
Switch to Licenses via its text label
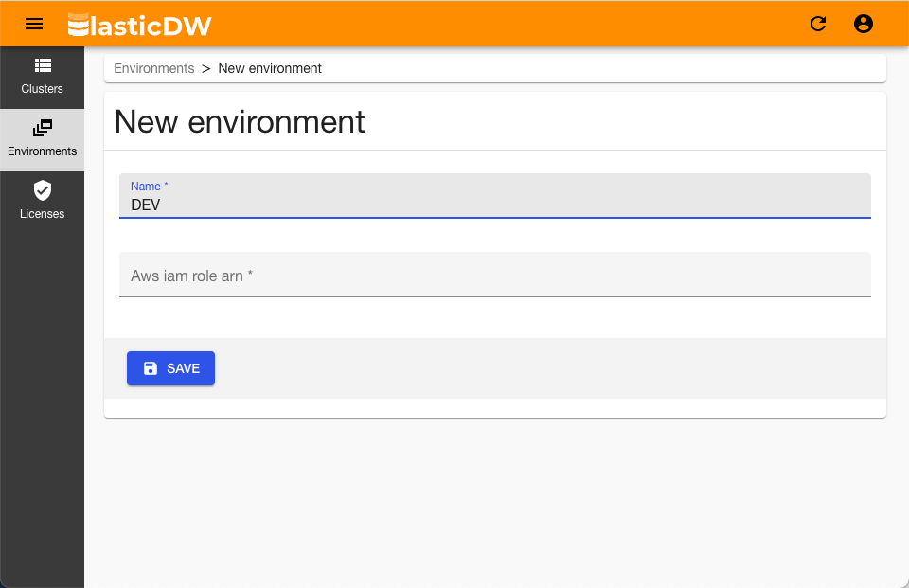tap(43, 214)
